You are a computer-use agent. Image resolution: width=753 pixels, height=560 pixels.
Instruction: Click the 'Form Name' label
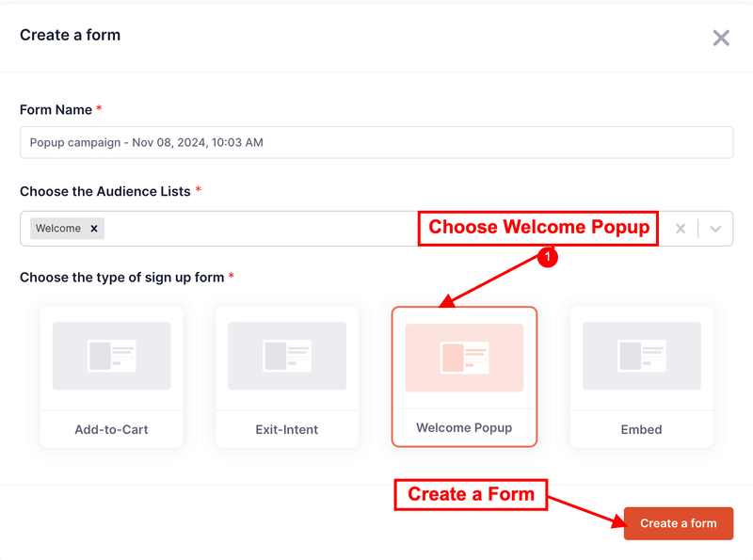coord(56,110)
